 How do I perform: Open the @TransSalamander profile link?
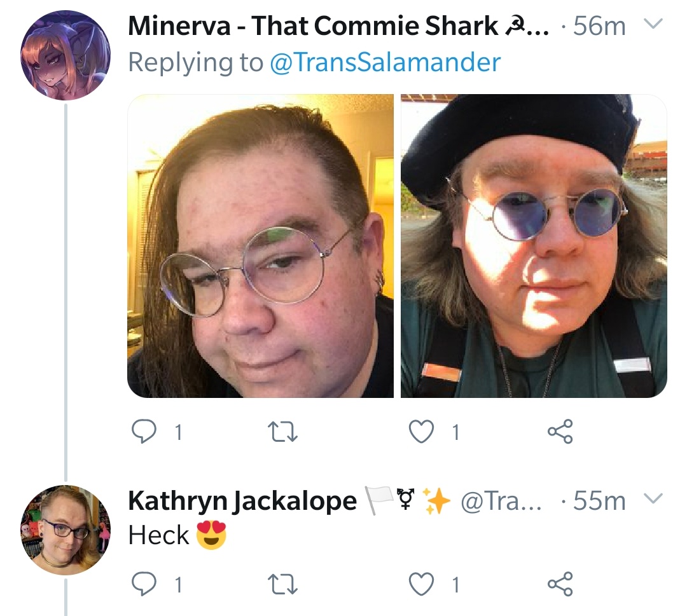pos(385,62)
